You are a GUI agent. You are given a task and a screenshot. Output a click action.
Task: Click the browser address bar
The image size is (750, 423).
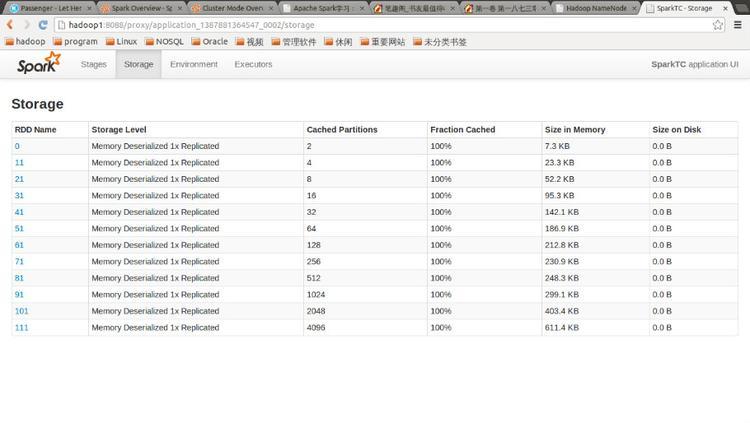click(x=380, y=25)
